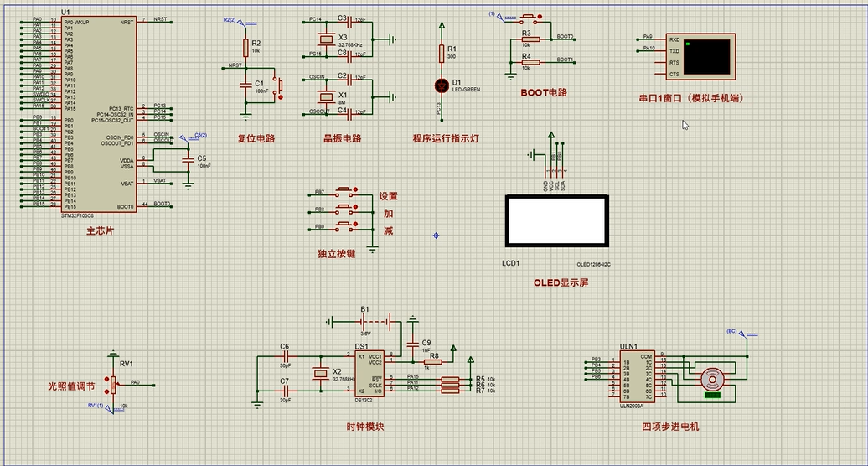Select capacitor C1 100nF
The image size is (868, 466).
point(245,85)
